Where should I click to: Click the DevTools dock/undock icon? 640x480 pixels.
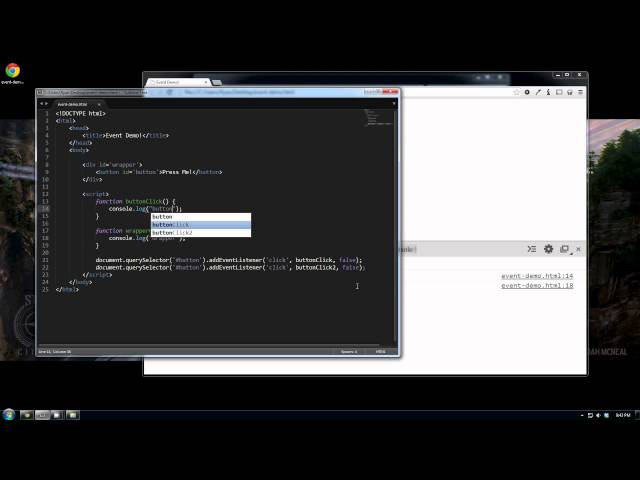point(564,249)
